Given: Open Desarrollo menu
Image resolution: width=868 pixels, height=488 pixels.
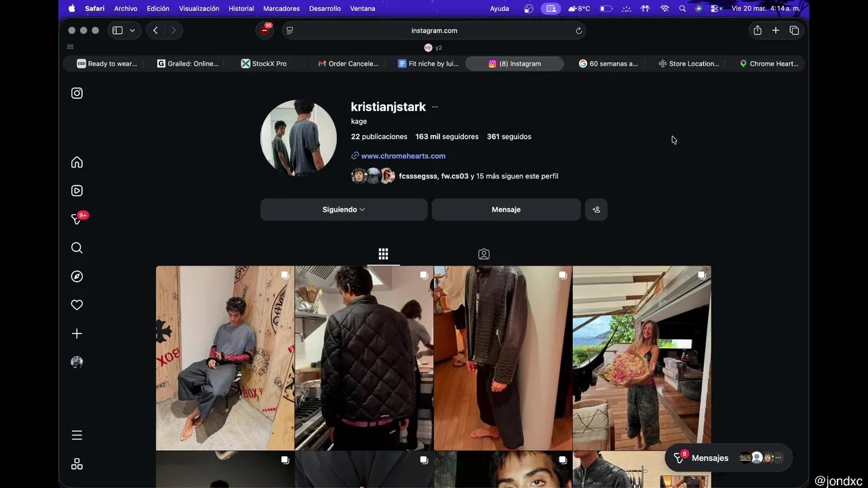Looking at the screenshot, I should pyautogui.click(x=325, y=9).
